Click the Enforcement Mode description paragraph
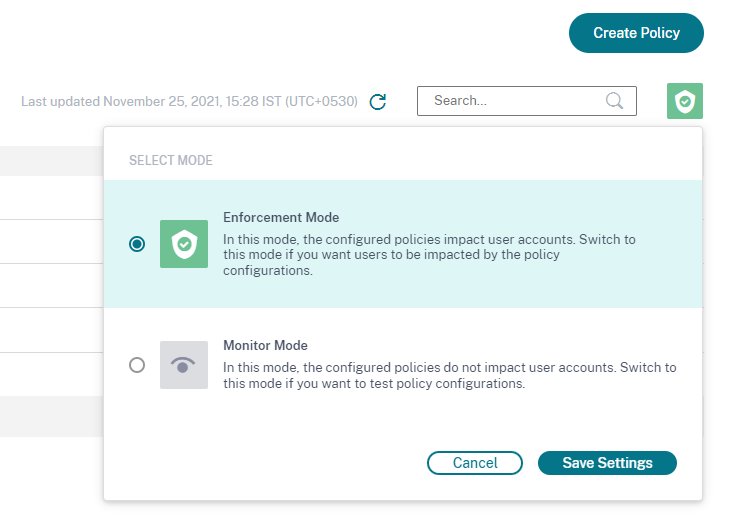 click(430, 255)
